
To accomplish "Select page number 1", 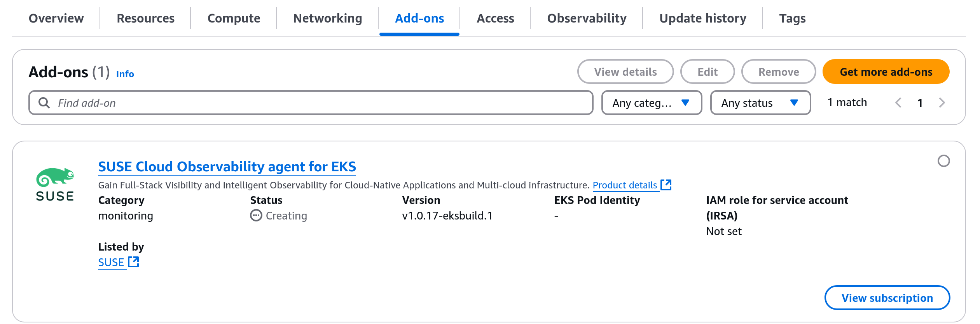I will tap(920, 103).
